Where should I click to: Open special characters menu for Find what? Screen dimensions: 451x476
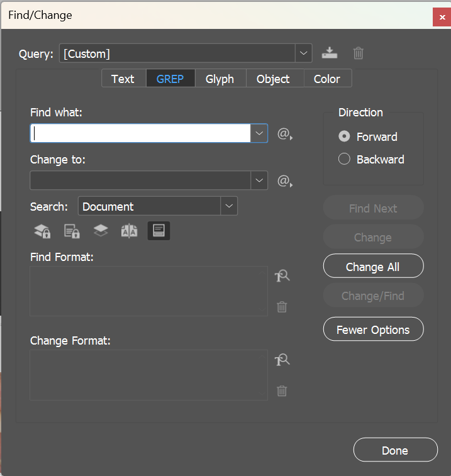pyautogui.click(x=285, y=134)
